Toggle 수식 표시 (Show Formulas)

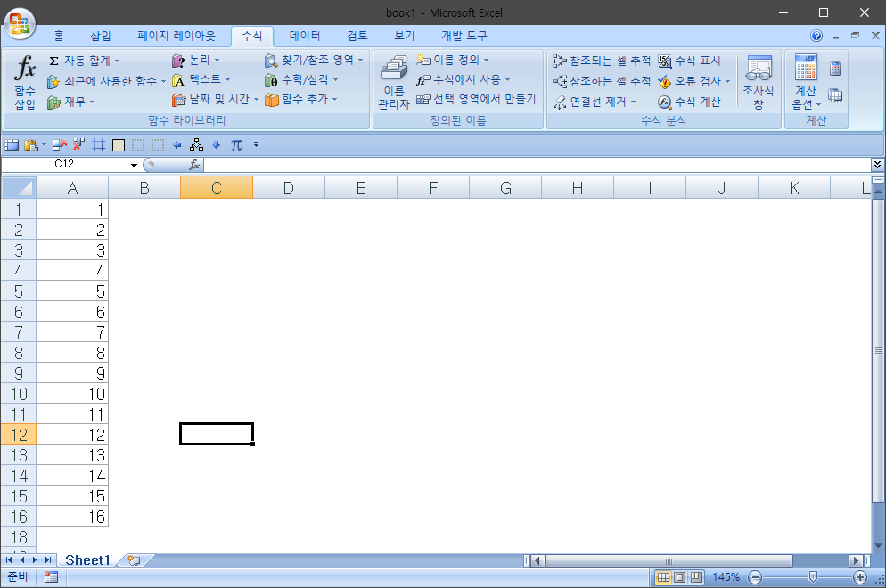(689, 61)
